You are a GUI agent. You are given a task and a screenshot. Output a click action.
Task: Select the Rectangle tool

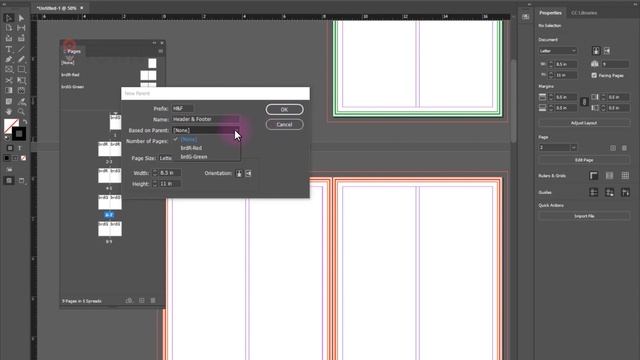pyautogui.click(x=21, y=70)
